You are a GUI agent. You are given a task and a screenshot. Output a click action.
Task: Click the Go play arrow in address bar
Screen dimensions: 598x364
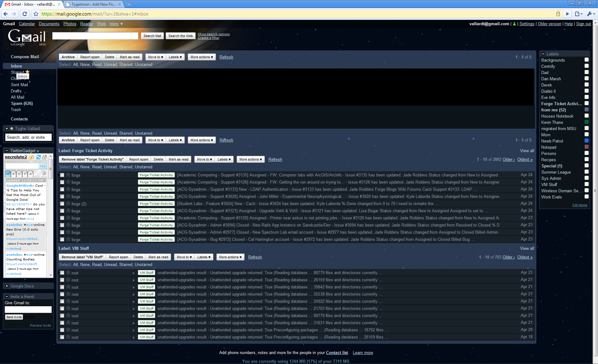tap(567, 14)
